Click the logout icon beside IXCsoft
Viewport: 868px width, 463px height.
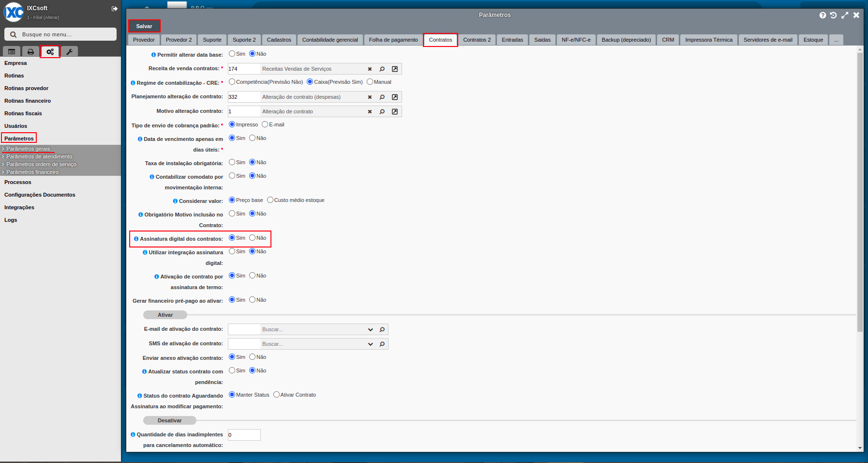(115, 9)
